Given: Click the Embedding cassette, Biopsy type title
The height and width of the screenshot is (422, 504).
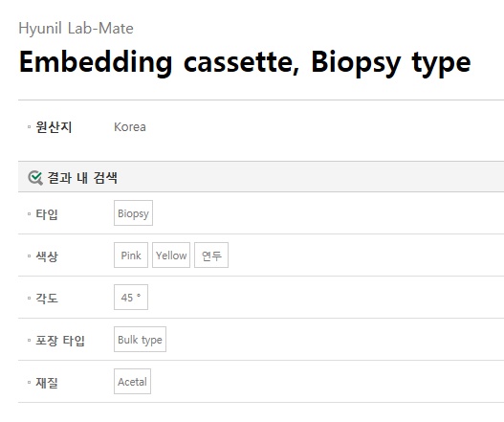Looking at the screenshot, I should point(245,63).
